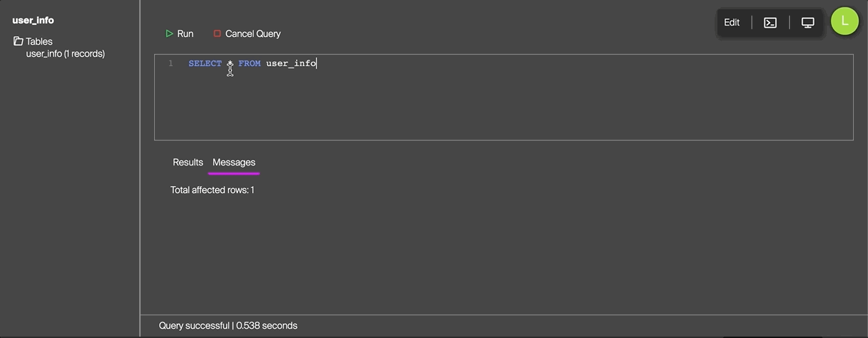Click line number 1 in editor gutter
Image resolution: width=868 pixels, height=338 pixels.
pyautogui.click(x=170, y=64)
